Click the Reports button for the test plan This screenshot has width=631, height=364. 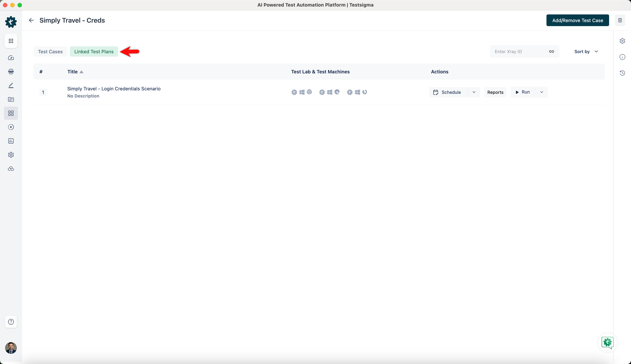[495, 92]
